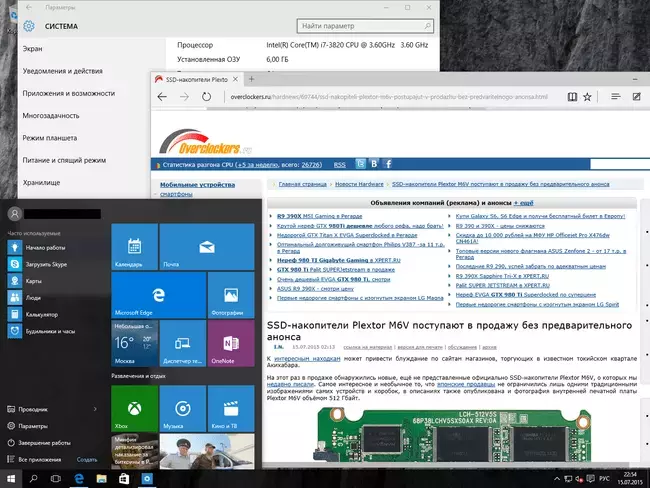Switch input language РУС in tray
The image size is (650, 488).
[604, 479]
